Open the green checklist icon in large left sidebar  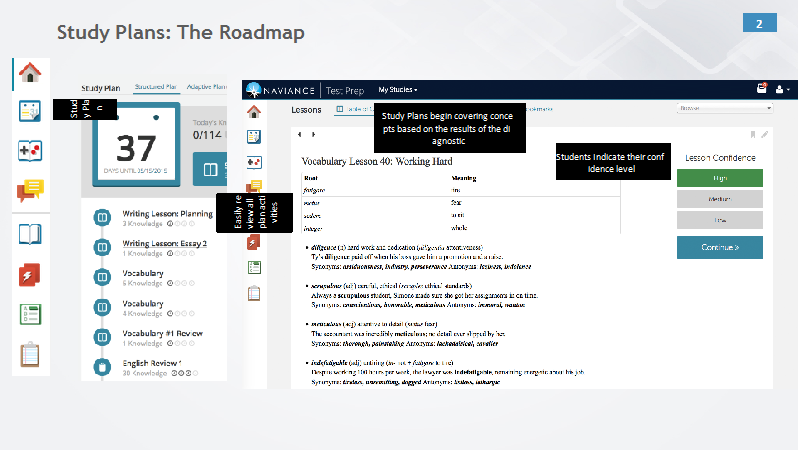tap(30, 314)
